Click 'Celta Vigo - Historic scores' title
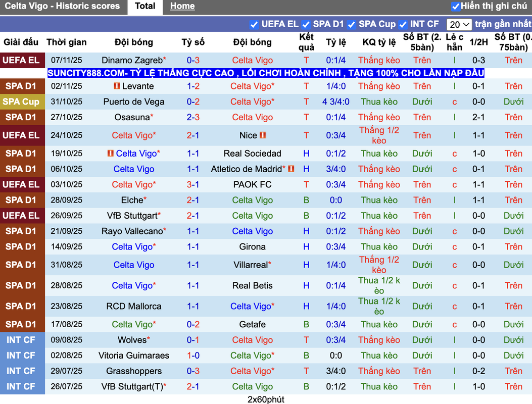 coord(62,6)
